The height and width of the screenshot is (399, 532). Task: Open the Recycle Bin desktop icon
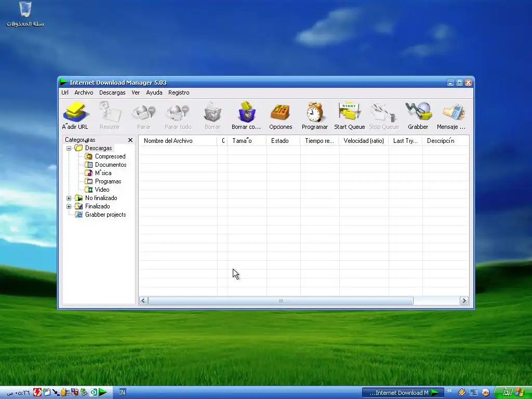[x=25, y=14]
